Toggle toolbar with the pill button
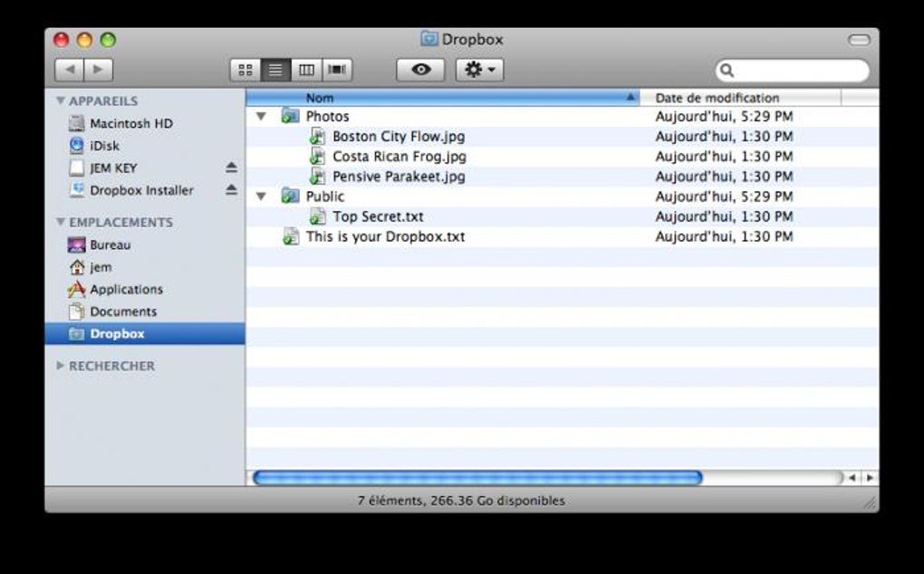The image size is (924, 574). click(x=859, y=40)
